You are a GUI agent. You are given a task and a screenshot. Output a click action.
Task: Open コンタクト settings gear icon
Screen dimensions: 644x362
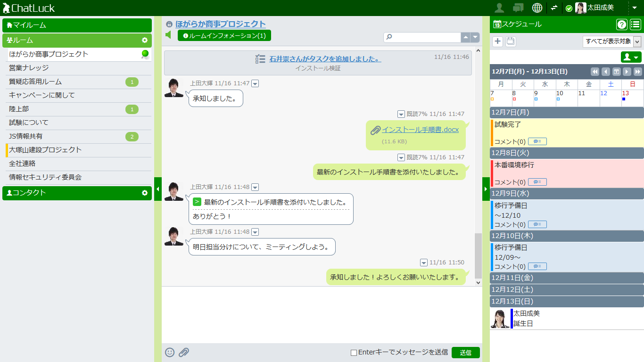[145, 193]
